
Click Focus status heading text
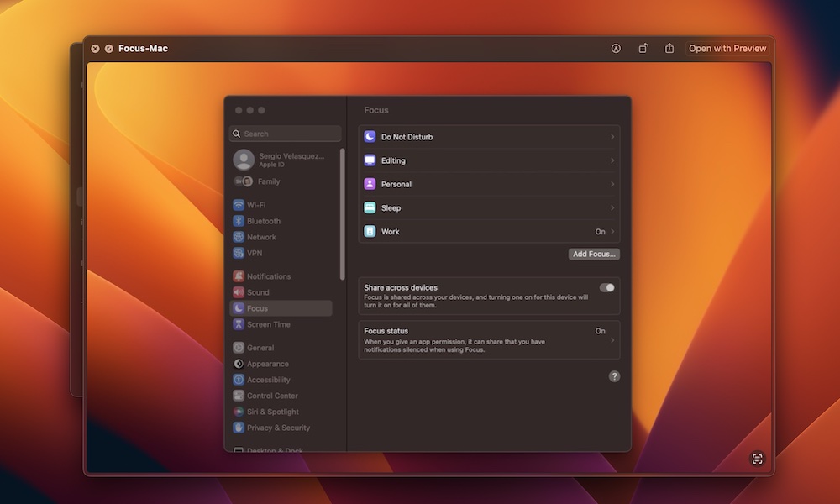pyautogui.click(x=386, y=331)
